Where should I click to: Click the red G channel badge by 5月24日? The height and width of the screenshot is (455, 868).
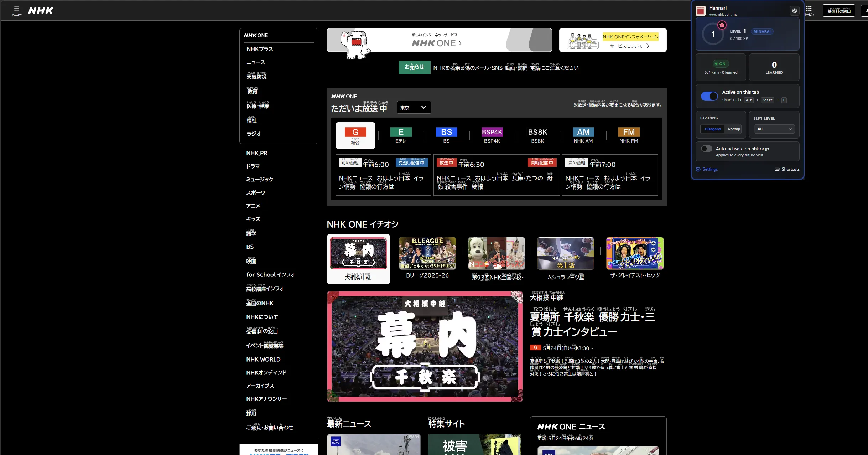(x=535, y=347)
